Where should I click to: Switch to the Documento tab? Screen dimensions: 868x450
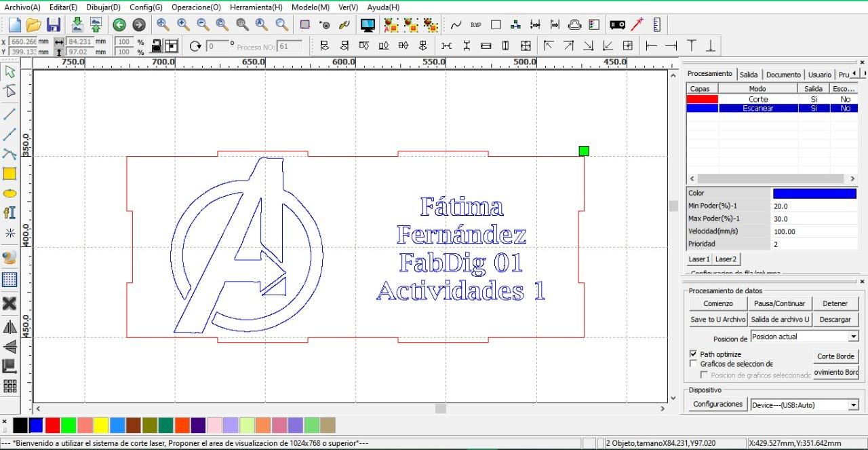click(783, 75)
